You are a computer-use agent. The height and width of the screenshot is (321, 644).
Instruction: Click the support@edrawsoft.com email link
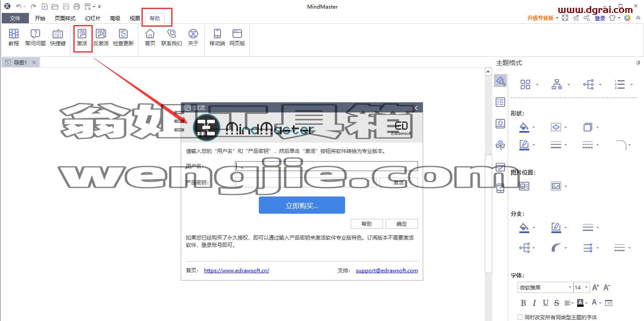(x=387, y=271)
